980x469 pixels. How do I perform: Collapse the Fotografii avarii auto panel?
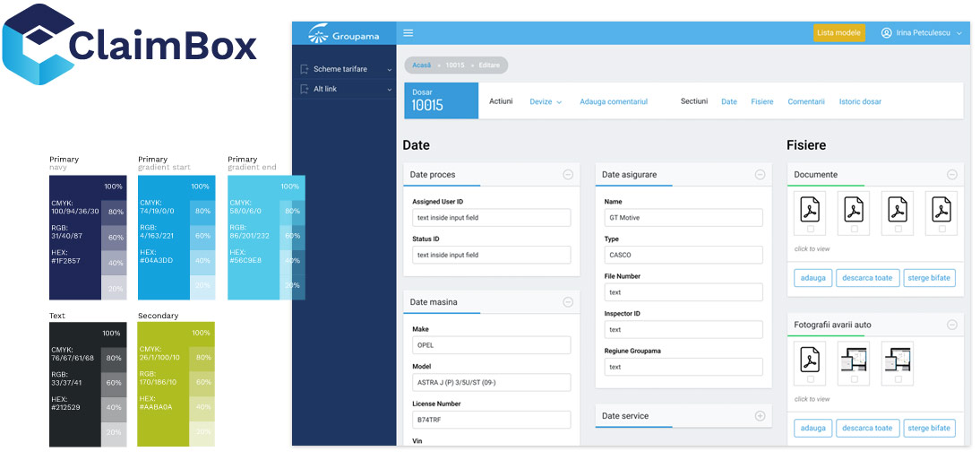click(952, 325)
